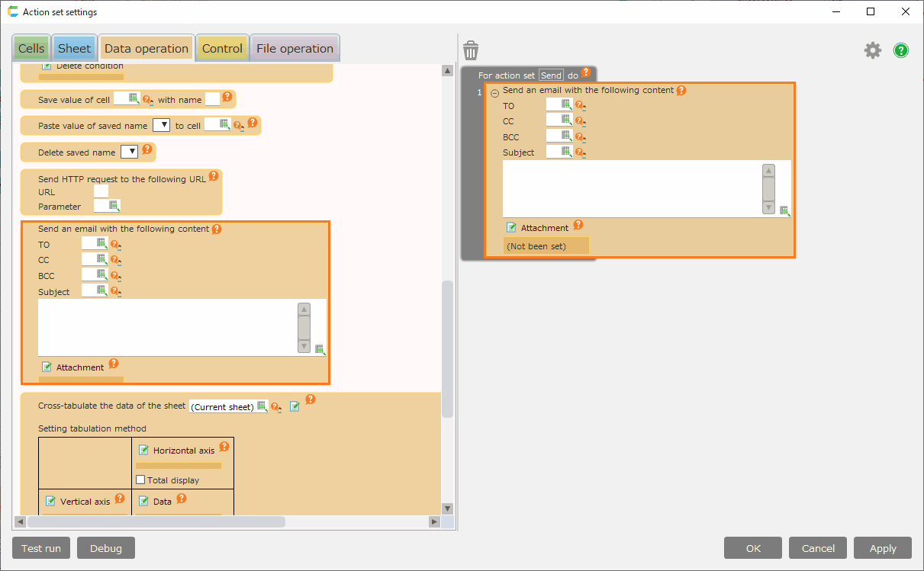The width and height of the screenshot is (924, 571).
Task: Click the Horizontal axis edit icon
Action: click(143, 450)
